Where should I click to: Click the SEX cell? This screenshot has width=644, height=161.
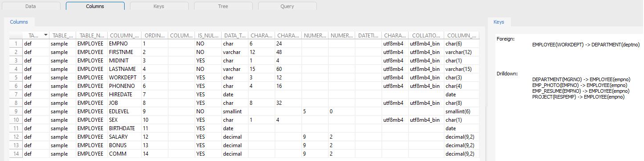click(x=124, y=120)
